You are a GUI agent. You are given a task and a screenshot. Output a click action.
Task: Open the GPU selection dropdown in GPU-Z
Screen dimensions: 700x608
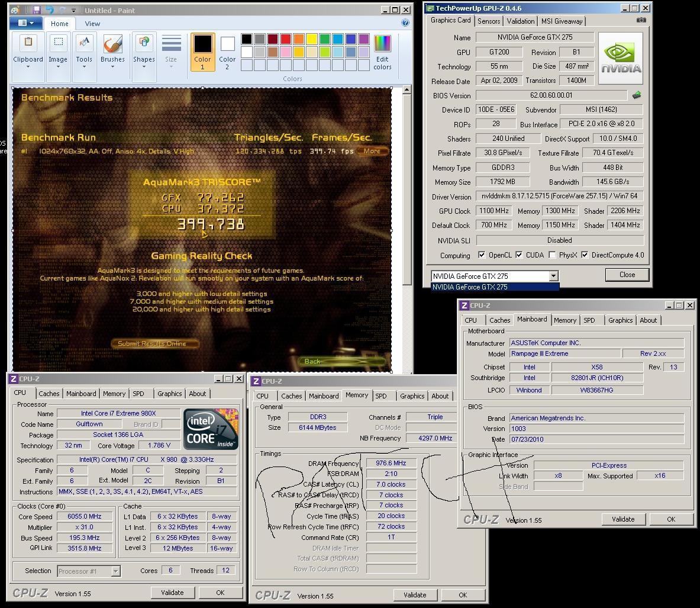pyautogui.click(x=554, y=276)
